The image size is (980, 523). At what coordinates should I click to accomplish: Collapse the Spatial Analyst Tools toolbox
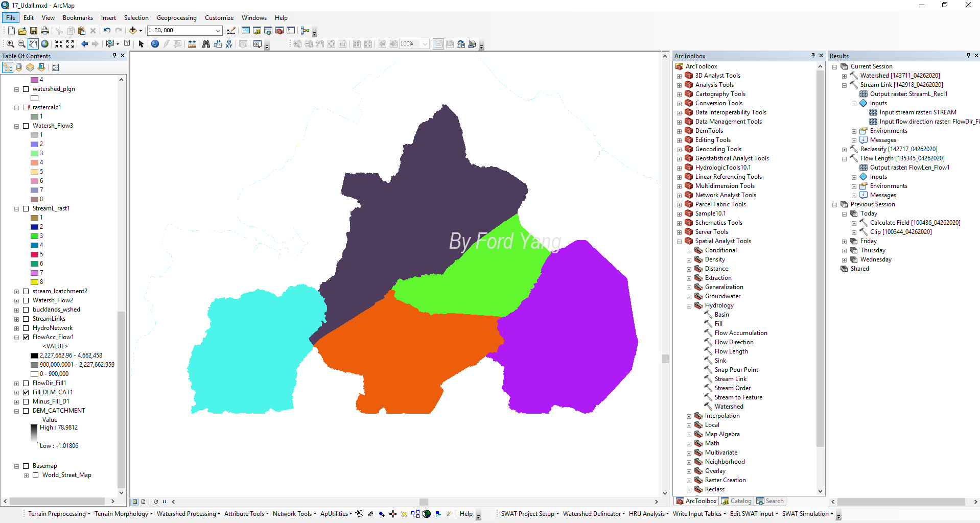pos(679,242)
